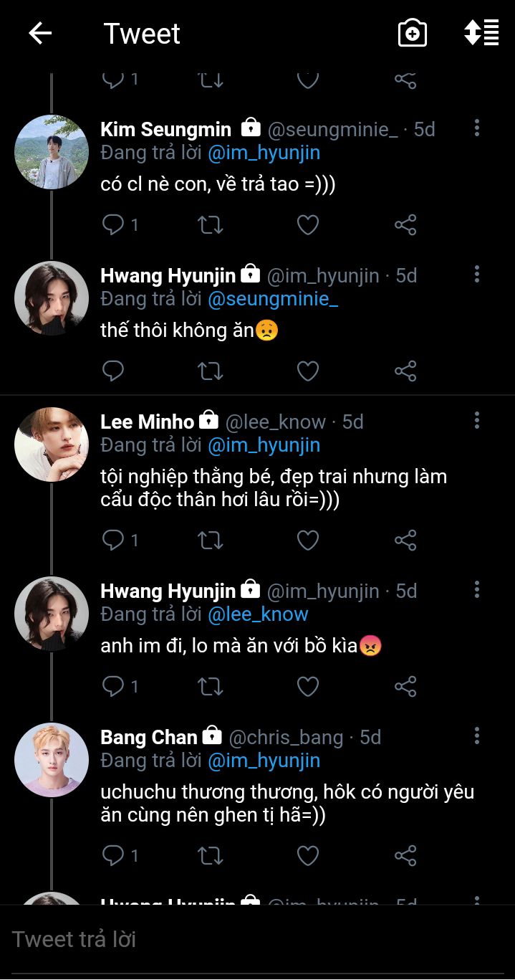Reply to Kim Seungmin's tweet

click(x=113, y=225)
